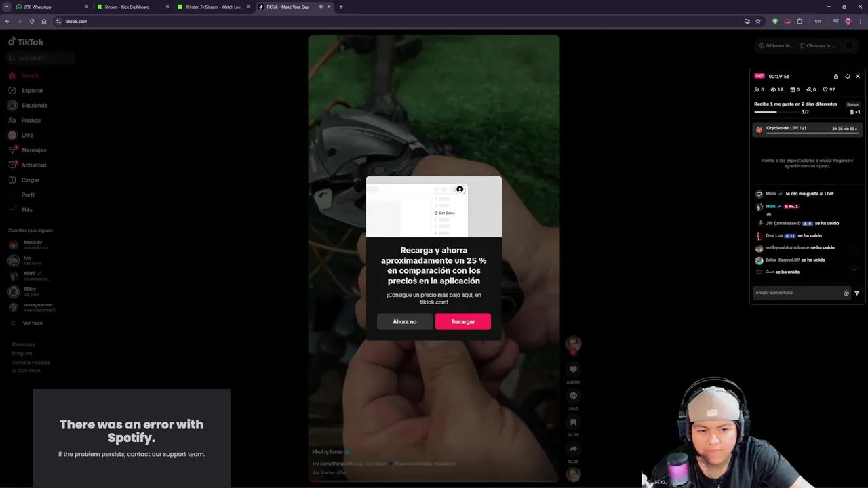
Task: Open the browser profile avatar
Action: pos(848,21)
